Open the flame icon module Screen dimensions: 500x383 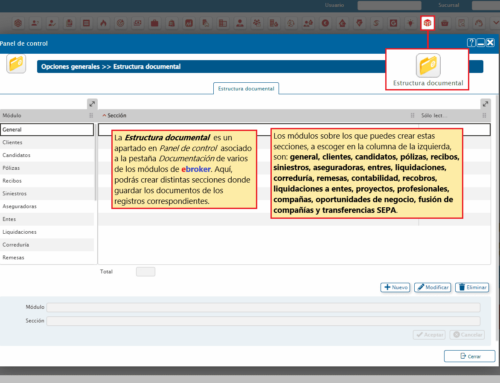pyautogui.click(x=103, y=23)
